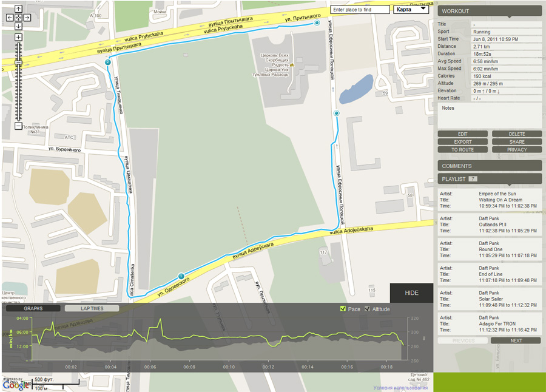Pan the map left with arrow

(10, 18)
